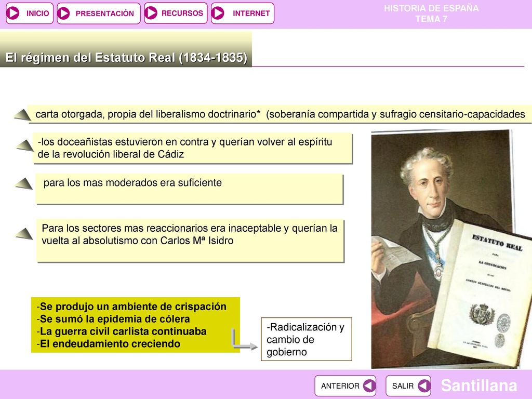Click the gray arrow pointing to Radicalización box
The width and height of the screenshot is (532, 399).
(244, 339)
